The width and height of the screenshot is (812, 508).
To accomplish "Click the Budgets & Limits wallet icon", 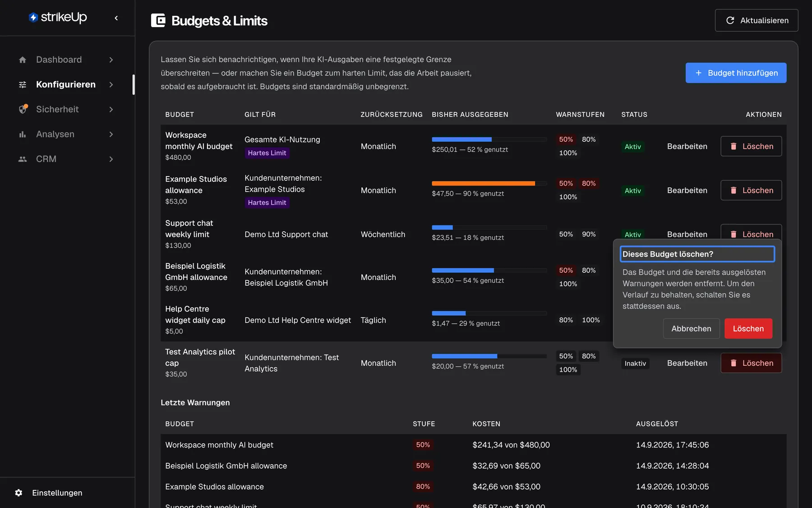I will [x=158, y=20].
